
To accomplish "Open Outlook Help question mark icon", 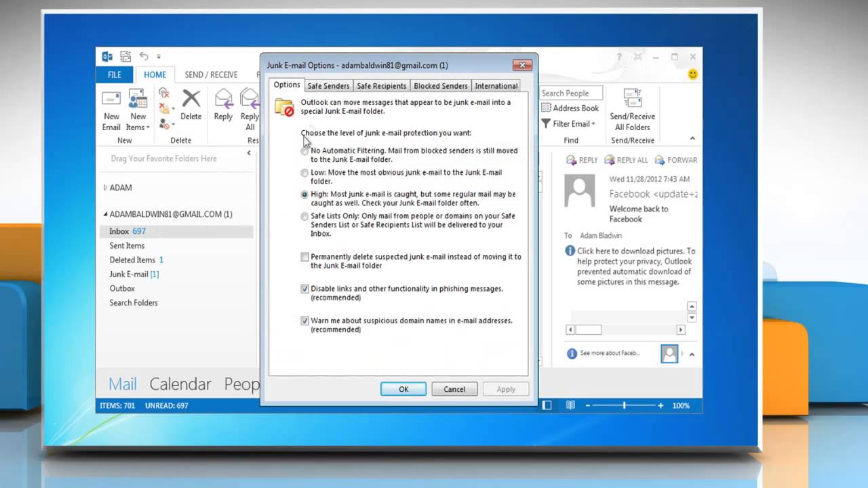I will 619,57.
